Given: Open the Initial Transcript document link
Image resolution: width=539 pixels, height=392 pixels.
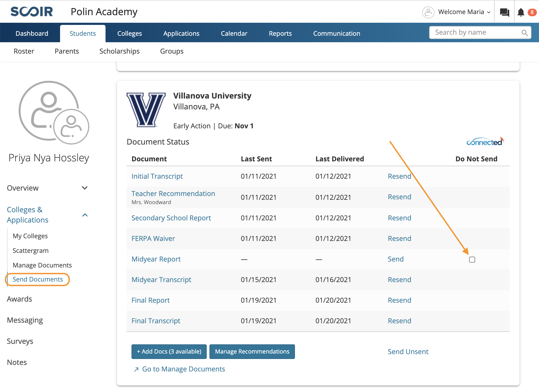Looking at the screenshot, I should click(157, 176).
